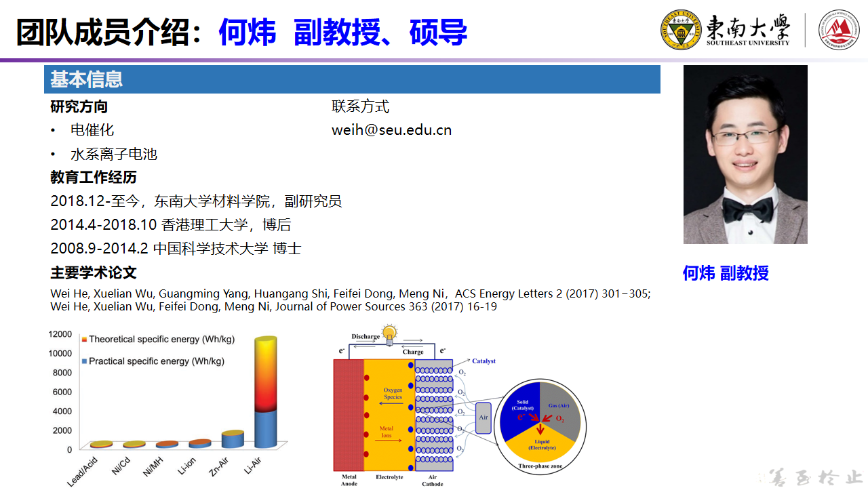Click the ACS Energy Letters citation line
This screenshot has height=488, width=868.
(351, 293)
